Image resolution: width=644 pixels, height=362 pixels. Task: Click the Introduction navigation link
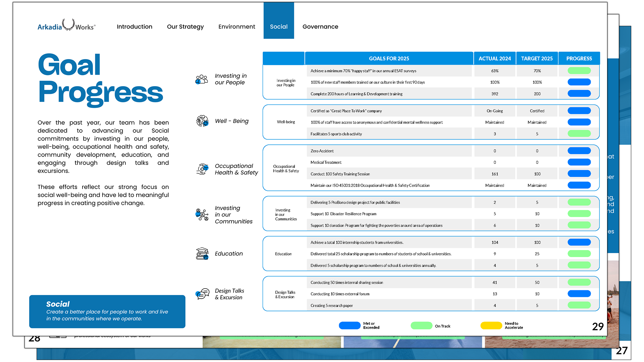pyautogui.click(x=135, y=26)
